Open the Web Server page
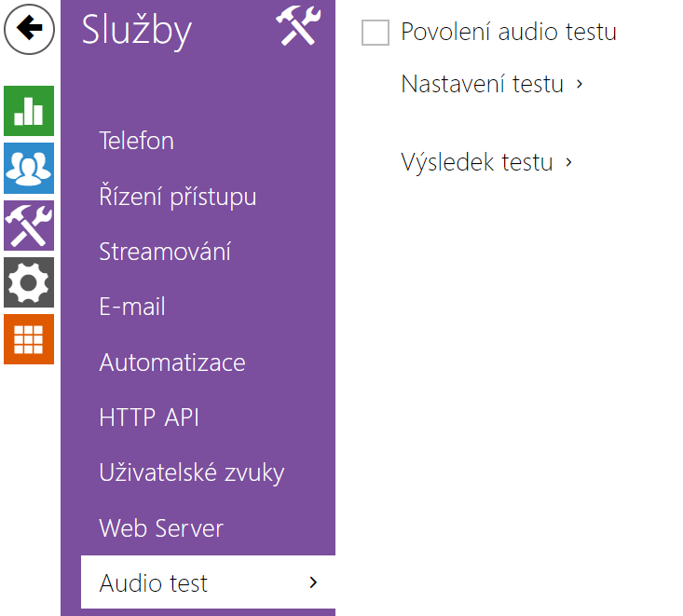The width and height of the screenshot is (683, 616). pyautogui.click(x=161, y=528)
